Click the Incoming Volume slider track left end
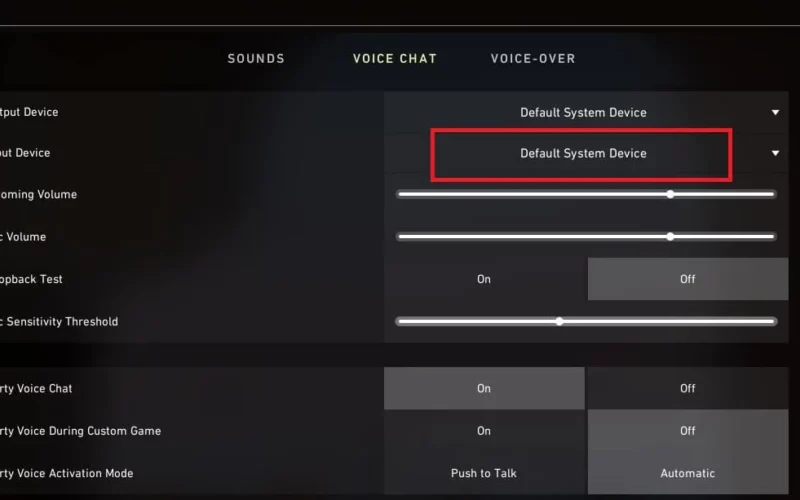The image size is (800, 500). (x=400, y=194)
